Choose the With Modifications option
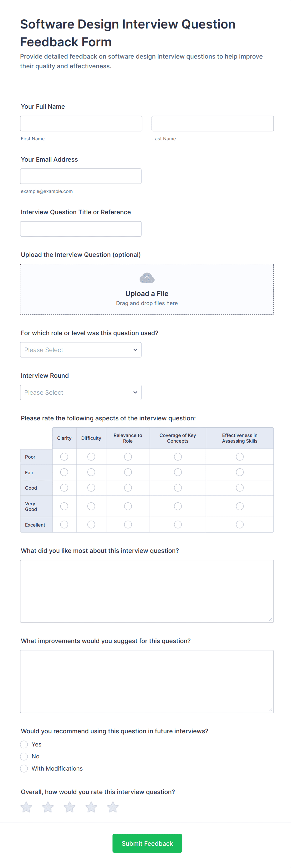The image size is (291, 868). (x=24, y=768)
